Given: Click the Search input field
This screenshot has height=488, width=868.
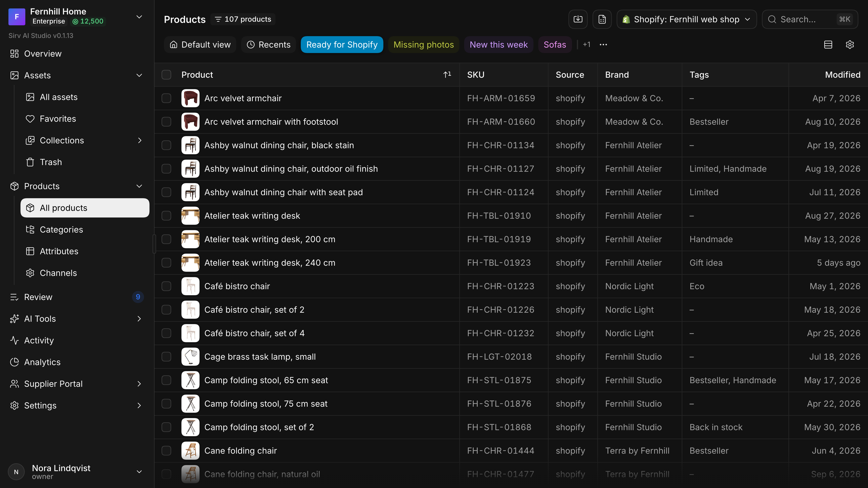Looking at the screenshot, I should click(810, 19).
